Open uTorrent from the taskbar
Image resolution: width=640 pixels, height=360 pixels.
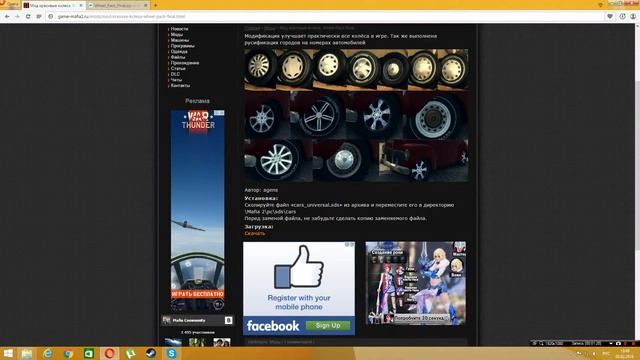pyautogui.click(x=130, y=353)
